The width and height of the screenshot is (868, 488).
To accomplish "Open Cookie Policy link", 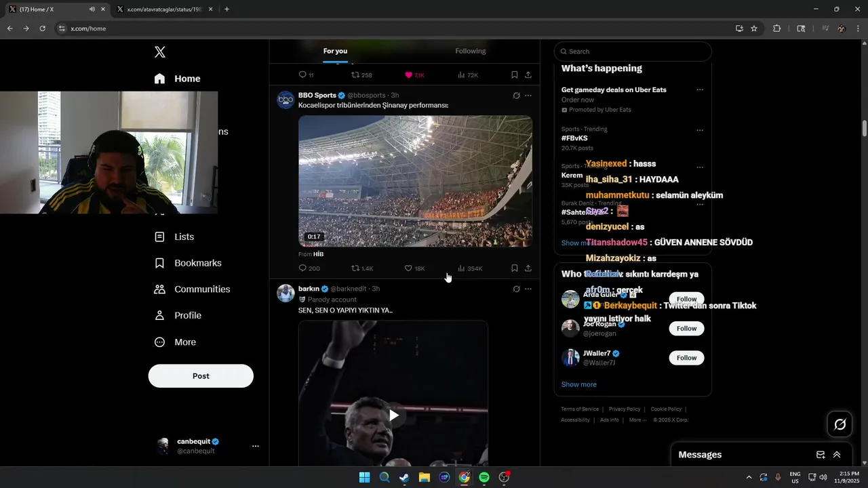I will point(666,409).
